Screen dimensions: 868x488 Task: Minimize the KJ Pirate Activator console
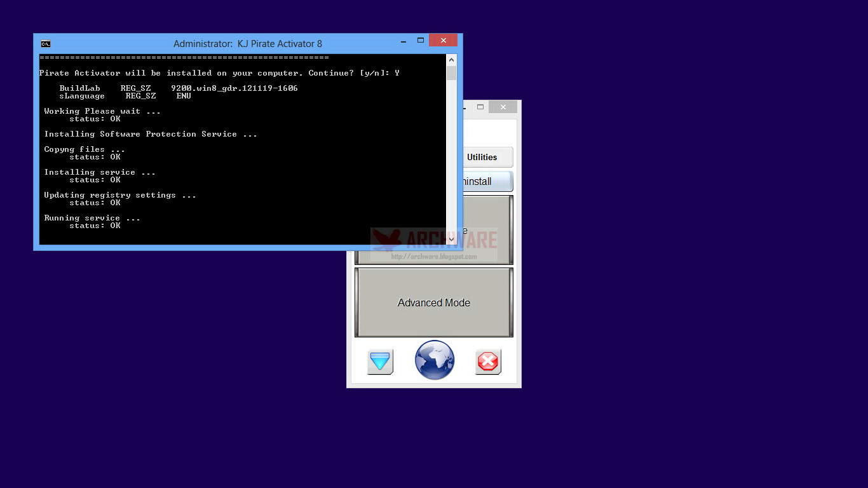pyautogui.click(x=403, y=41)
